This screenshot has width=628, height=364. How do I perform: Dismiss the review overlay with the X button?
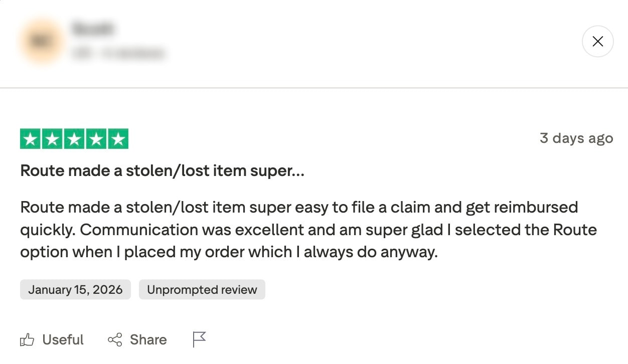click(597, 42)
